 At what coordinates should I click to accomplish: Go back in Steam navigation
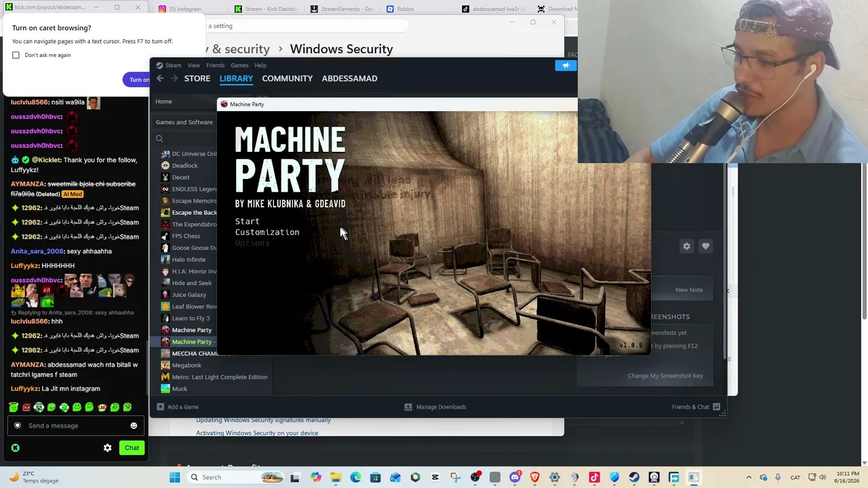coord(160,79)
